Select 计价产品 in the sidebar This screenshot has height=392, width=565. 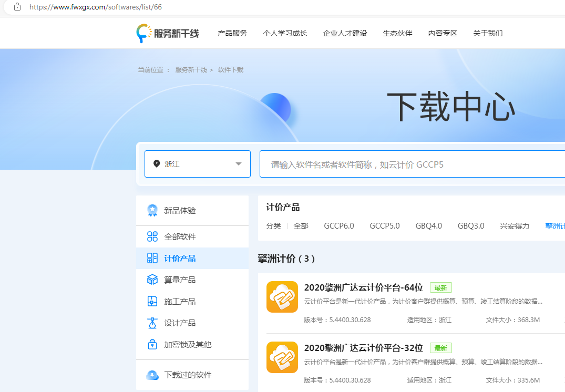(192, 259)
